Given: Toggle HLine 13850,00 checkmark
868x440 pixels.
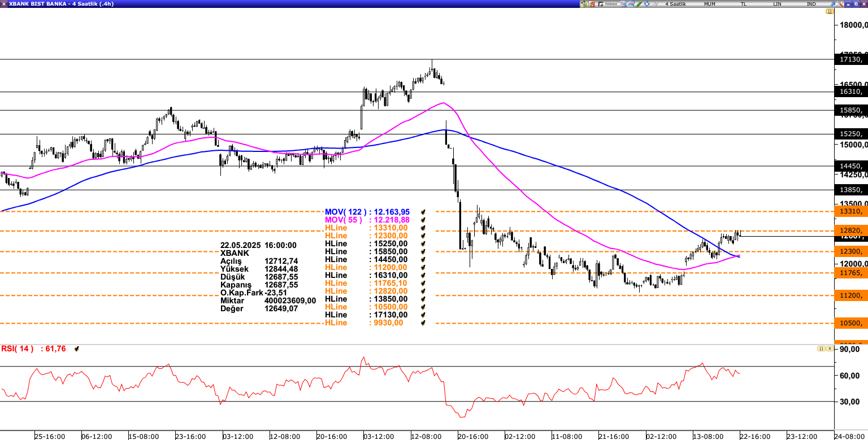Looking at the screenshot, I should click(423, 299).
